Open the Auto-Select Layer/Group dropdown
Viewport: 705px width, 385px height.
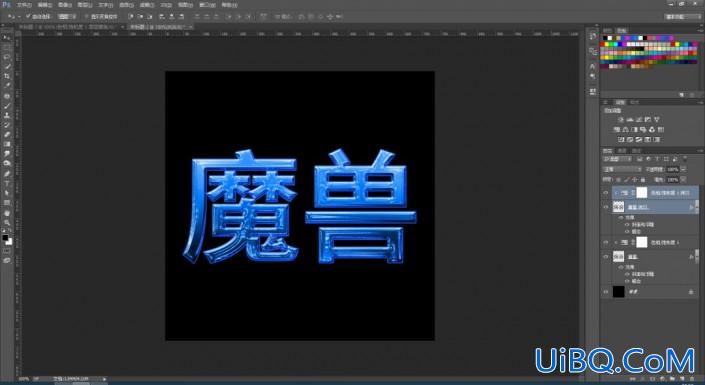(x=67, y=16)
